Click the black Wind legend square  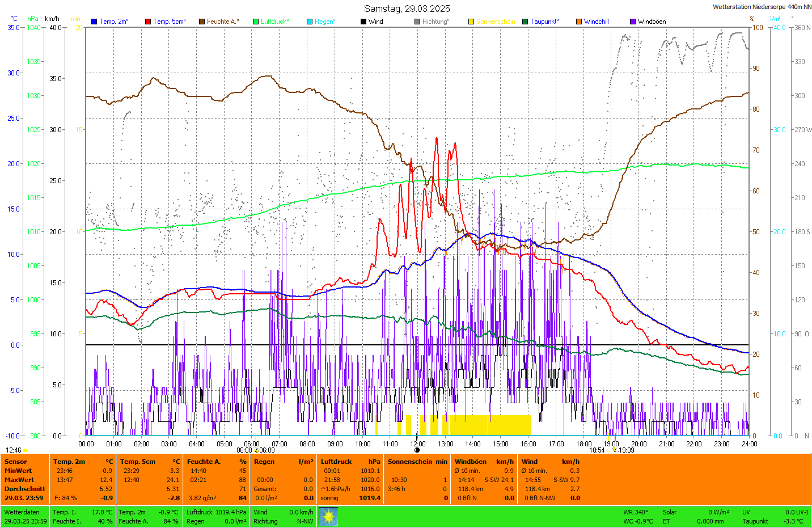coord(363,22)
